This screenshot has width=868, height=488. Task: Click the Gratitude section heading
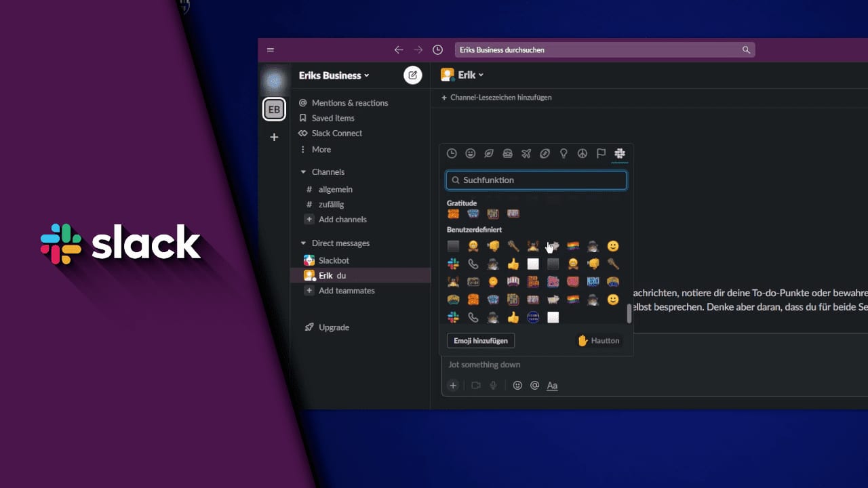[x=462, y=203]
